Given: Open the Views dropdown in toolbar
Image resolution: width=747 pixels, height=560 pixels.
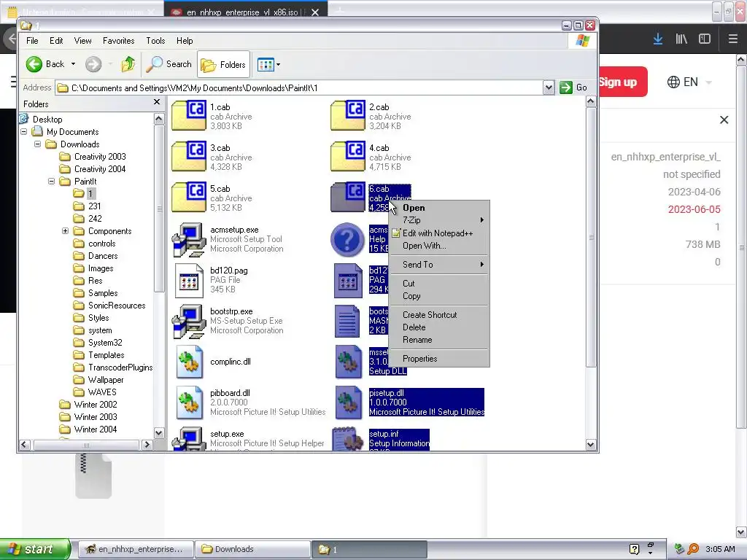Looking at the screenshot, I should 268,64.
